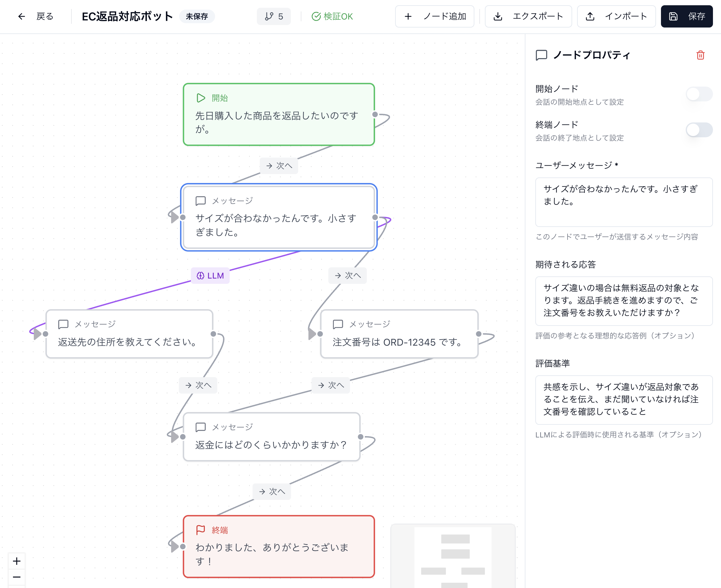Click the brain icon on the LLM edge label
Viewport: 721px width, 588px height.
tap(201, 275)
